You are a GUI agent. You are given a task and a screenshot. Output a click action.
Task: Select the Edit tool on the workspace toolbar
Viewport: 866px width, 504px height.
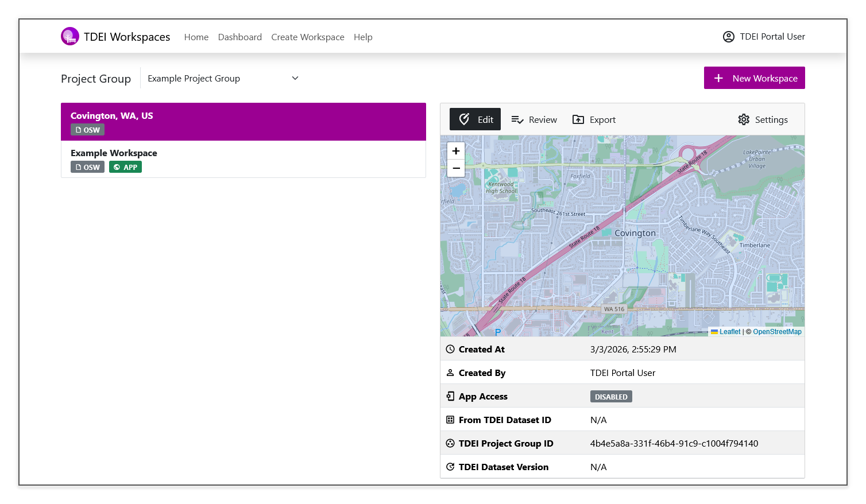(475, 119)
